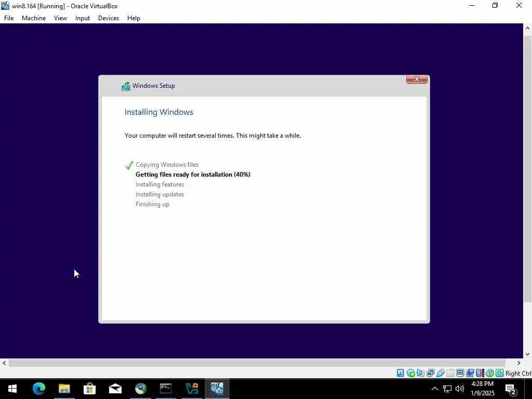Open the Machine menu
Viewport: 532px width, 399px height.
[x=34, y=18]
